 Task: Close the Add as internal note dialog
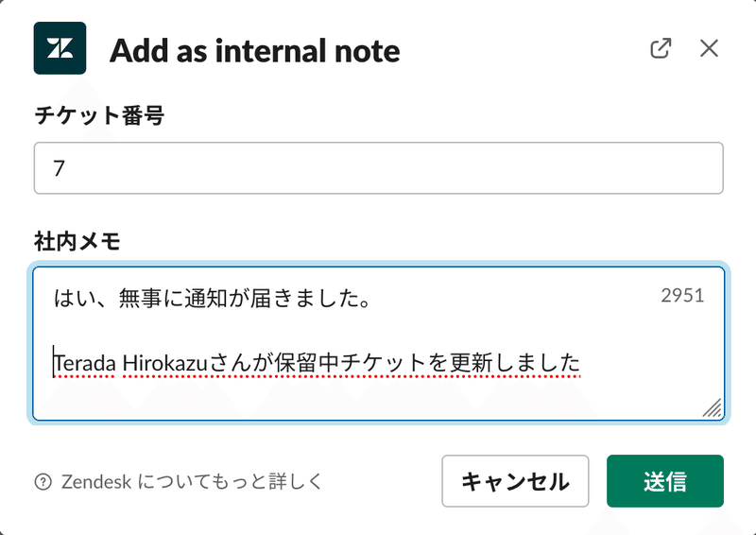[709, 48]
